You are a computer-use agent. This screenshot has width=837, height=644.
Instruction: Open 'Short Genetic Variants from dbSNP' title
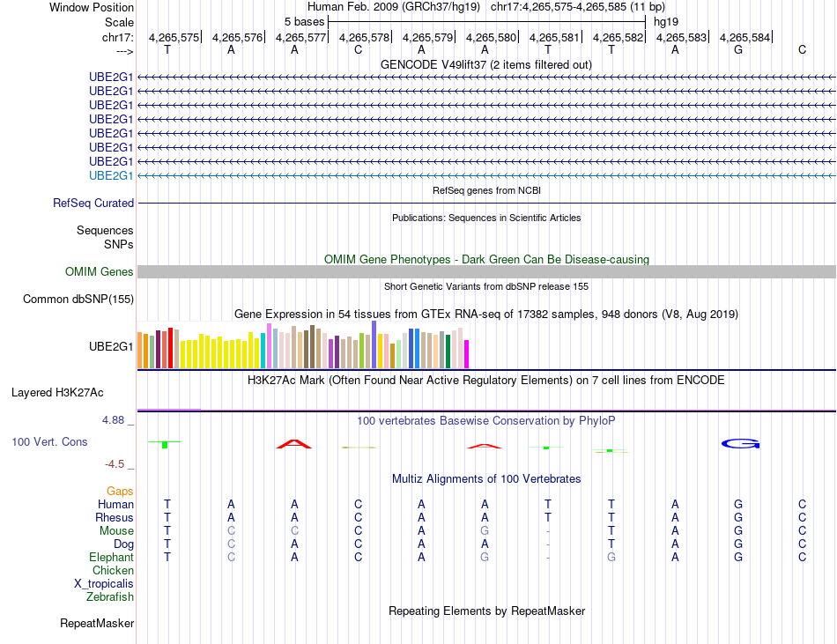coord(486,286)
